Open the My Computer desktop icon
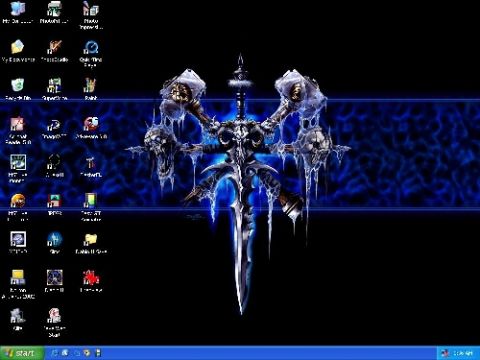Screen dimensions: 480x360 (x=18, y=9)
